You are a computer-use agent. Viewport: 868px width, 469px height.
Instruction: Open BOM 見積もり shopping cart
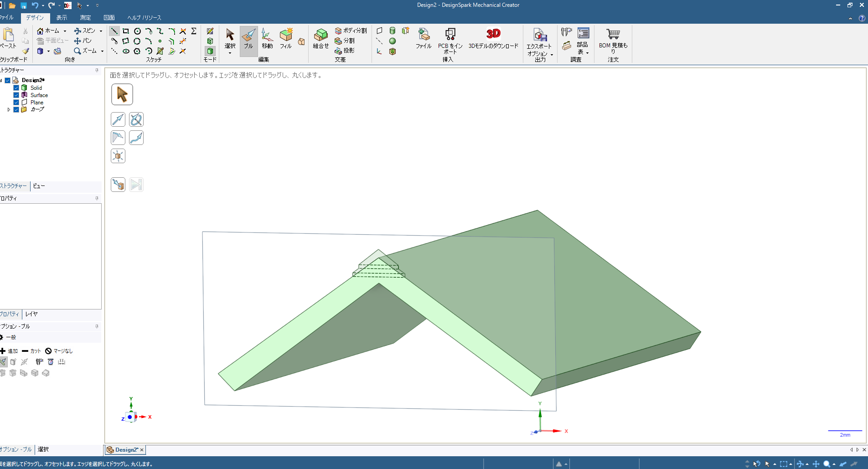[x=613, y=39]
